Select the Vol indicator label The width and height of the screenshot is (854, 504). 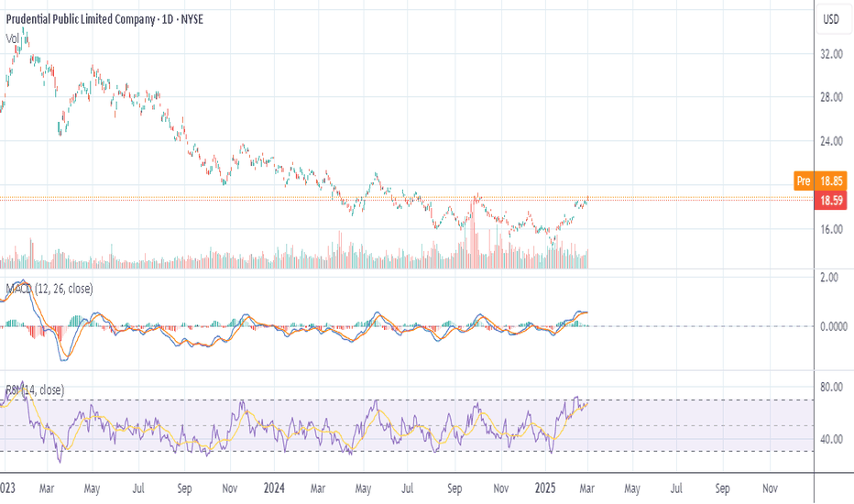(12, 38)
